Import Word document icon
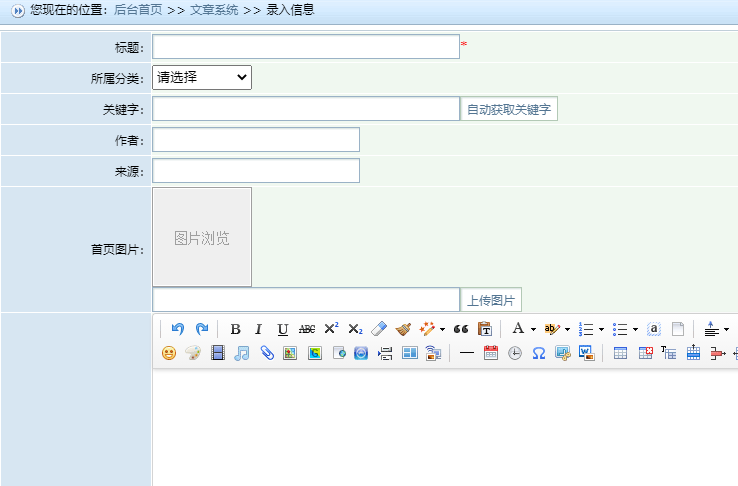The height and width of the screenshot is (486, 738). coord(586,353)
